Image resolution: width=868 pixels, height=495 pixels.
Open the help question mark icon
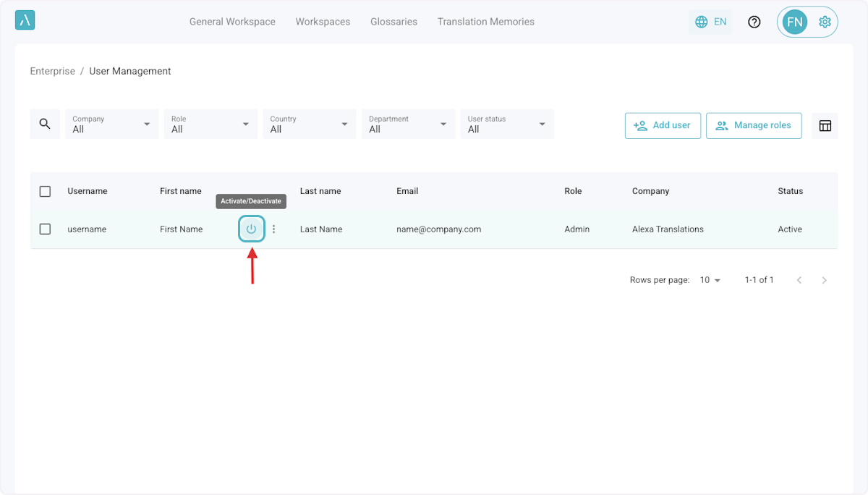point(754,22)
